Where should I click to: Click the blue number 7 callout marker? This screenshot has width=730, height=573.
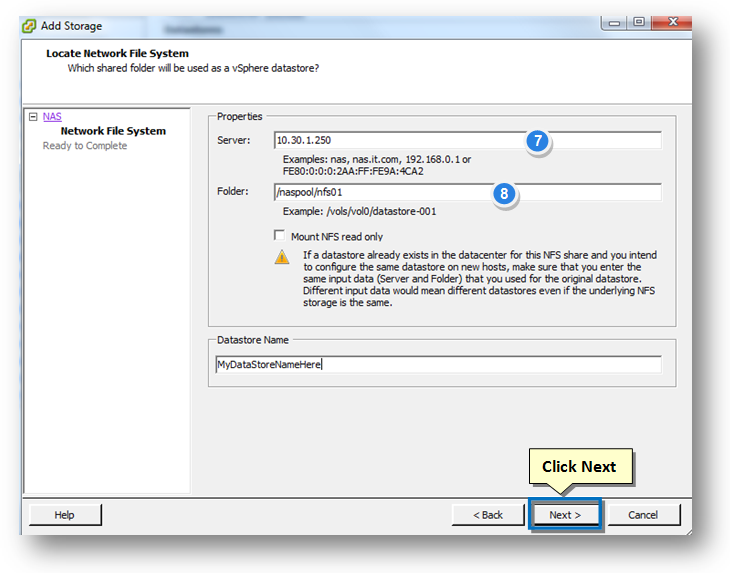point(538,141)
